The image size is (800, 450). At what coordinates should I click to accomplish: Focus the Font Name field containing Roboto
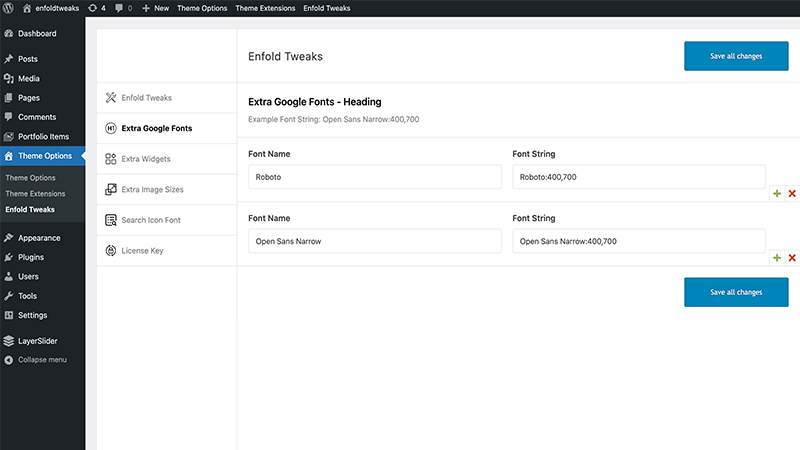374,177
